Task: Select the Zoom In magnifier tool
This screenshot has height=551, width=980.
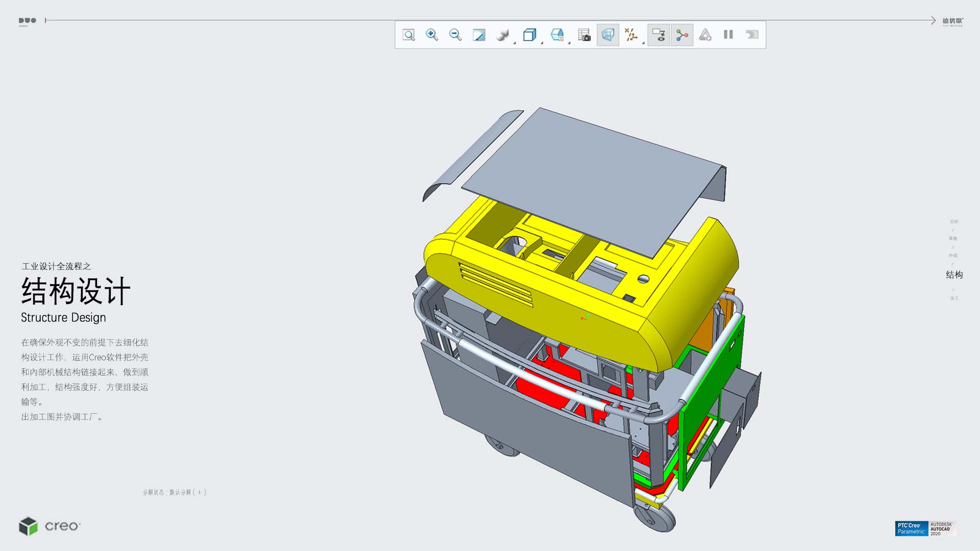Action: coord(432,35)
